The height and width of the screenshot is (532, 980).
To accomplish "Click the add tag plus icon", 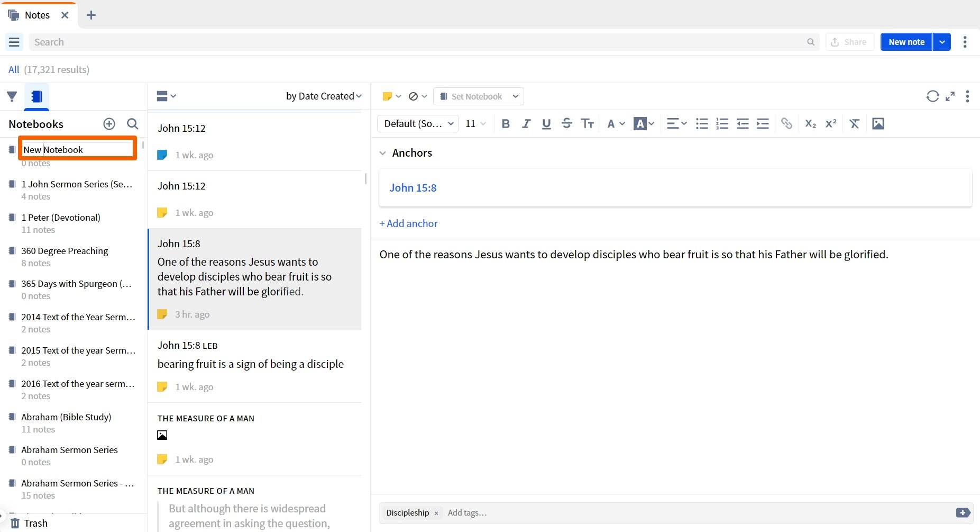I will coord(963,513).
